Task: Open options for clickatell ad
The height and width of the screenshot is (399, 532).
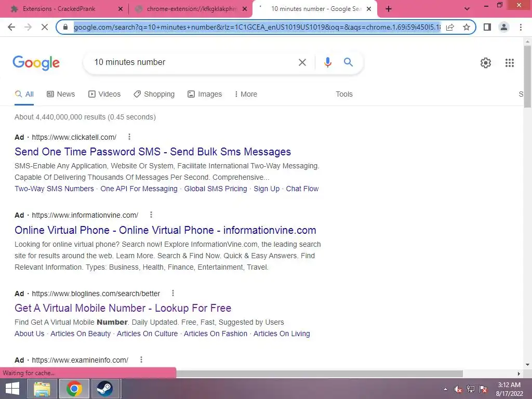Action: 129,137
